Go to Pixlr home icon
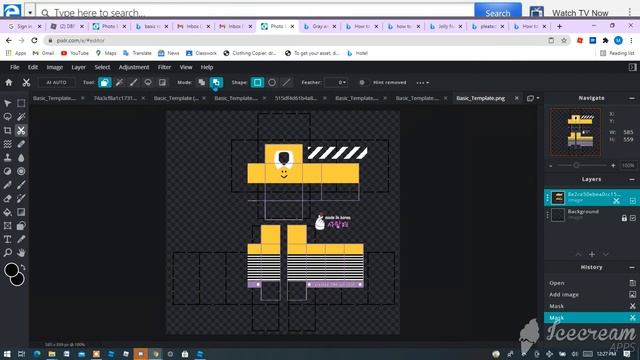Screen dimensions: 640x360 [9, 82]
